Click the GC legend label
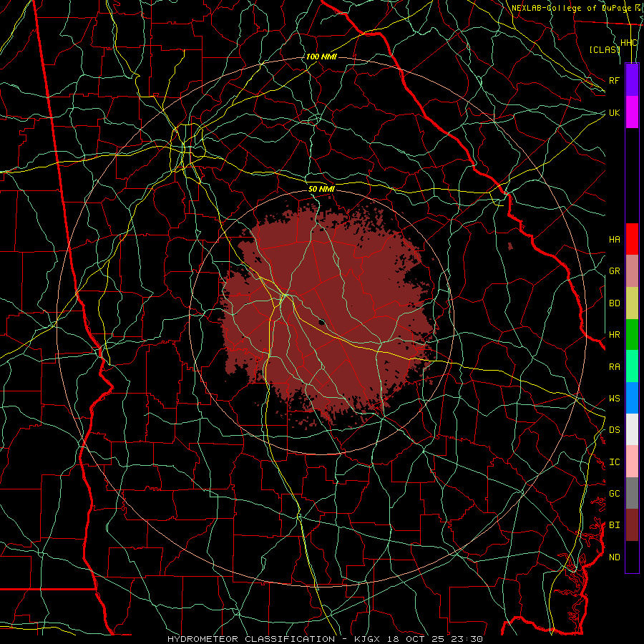644x644 pixels. pyautogui.click(x=614, y=494)
